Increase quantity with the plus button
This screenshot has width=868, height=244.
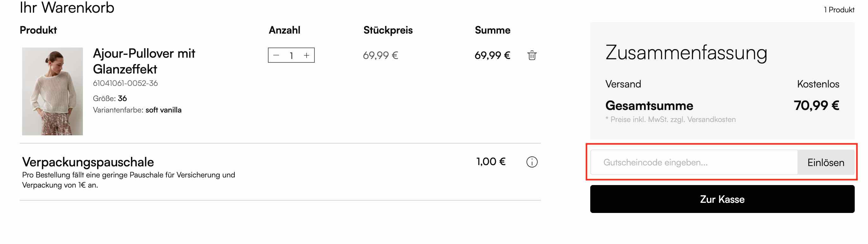tap(306, 55)
